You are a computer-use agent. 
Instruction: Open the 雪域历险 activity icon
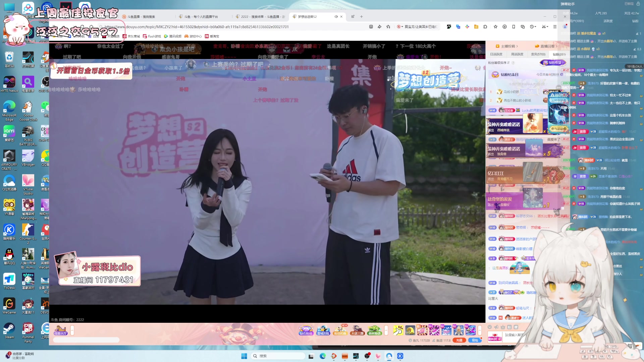323,330
